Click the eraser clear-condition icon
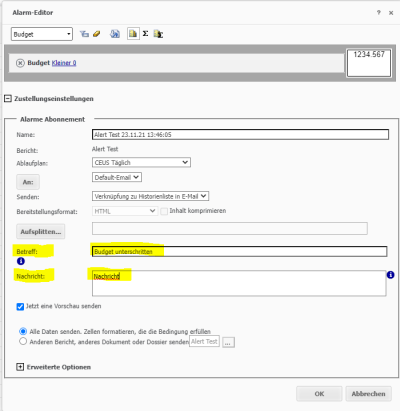 coord(97,34)
